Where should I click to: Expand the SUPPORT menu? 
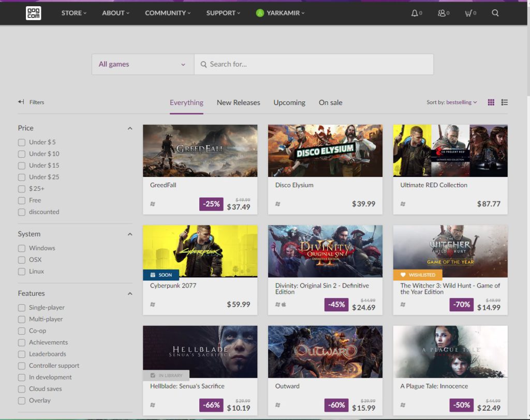(x=223, y=13)
